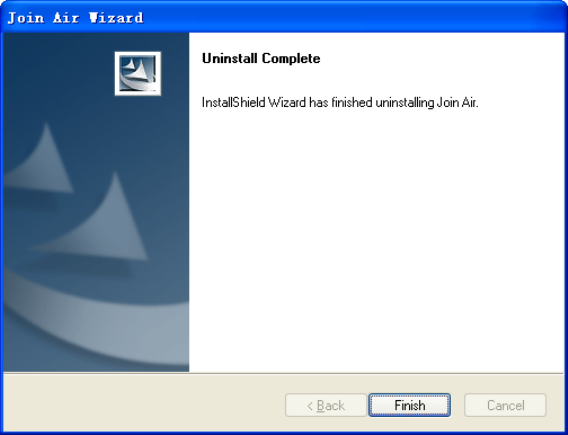Click the words InstallShield Wizard in message
The width and height of the screenshot is (568, 435).
coord(254,103)
